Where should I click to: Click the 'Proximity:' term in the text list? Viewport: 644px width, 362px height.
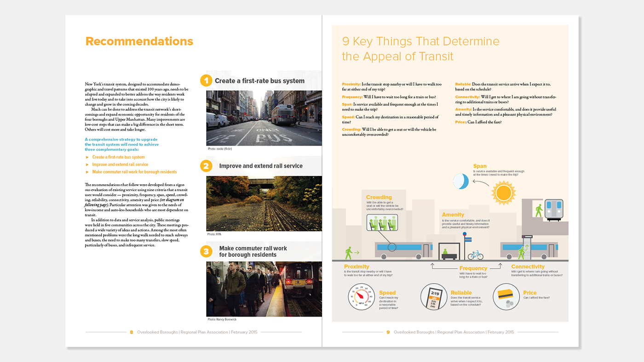[351, 84]
